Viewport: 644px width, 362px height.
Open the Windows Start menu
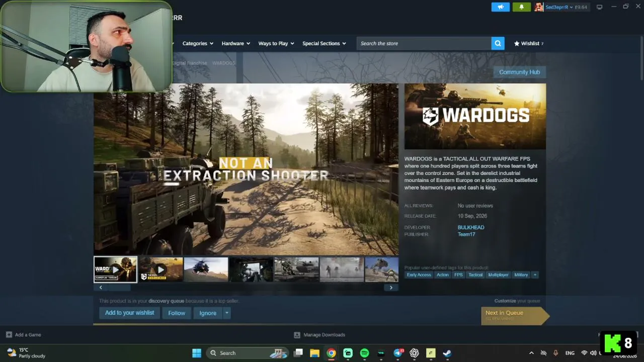pyautogui.click(x=197, y=353)
